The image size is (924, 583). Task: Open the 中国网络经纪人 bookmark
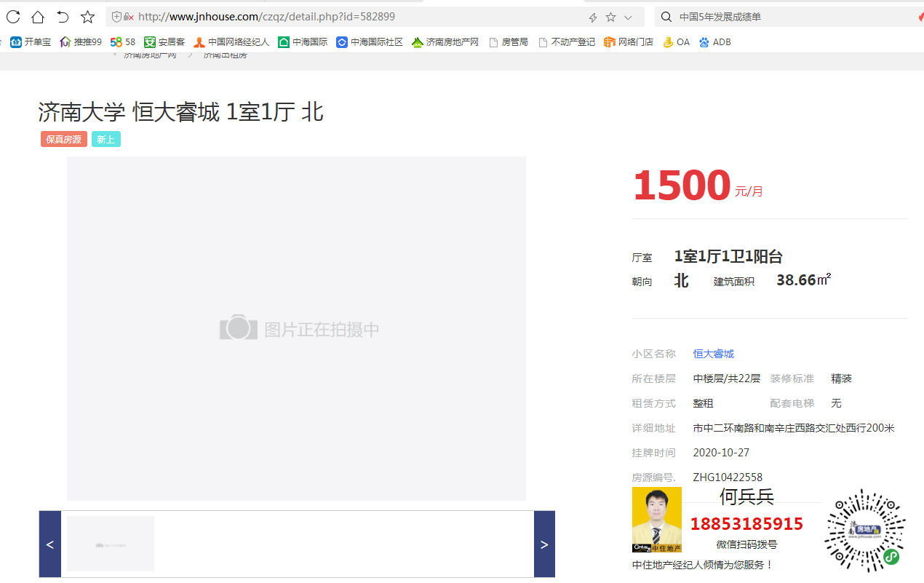pos(231,42)
